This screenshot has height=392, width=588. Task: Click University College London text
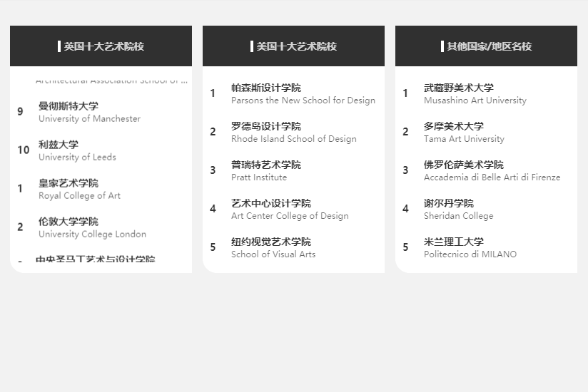coord(92,234)
